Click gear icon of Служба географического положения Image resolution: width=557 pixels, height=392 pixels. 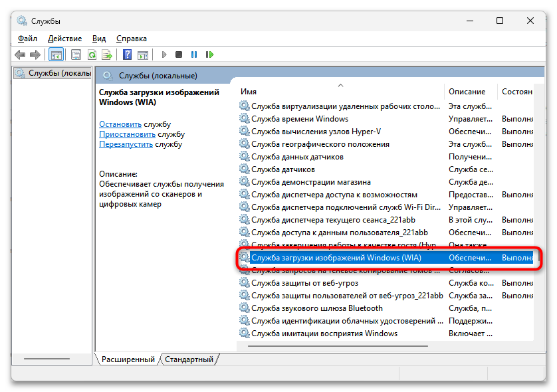[x=245, y=144]
